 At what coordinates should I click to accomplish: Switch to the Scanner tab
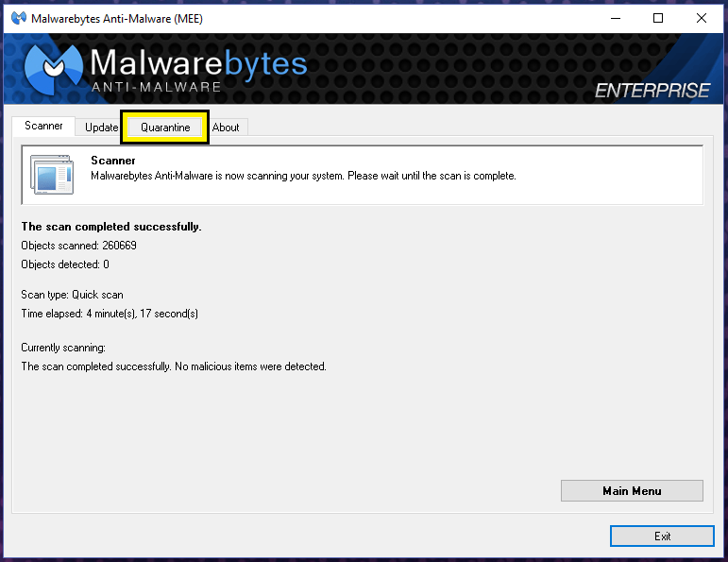pos(43,127)
